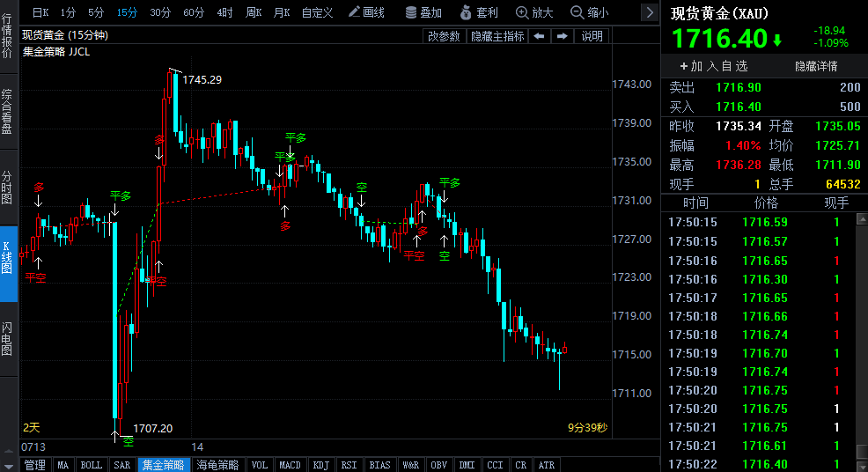Select the 画线 draw line tool

pos(366,12)
